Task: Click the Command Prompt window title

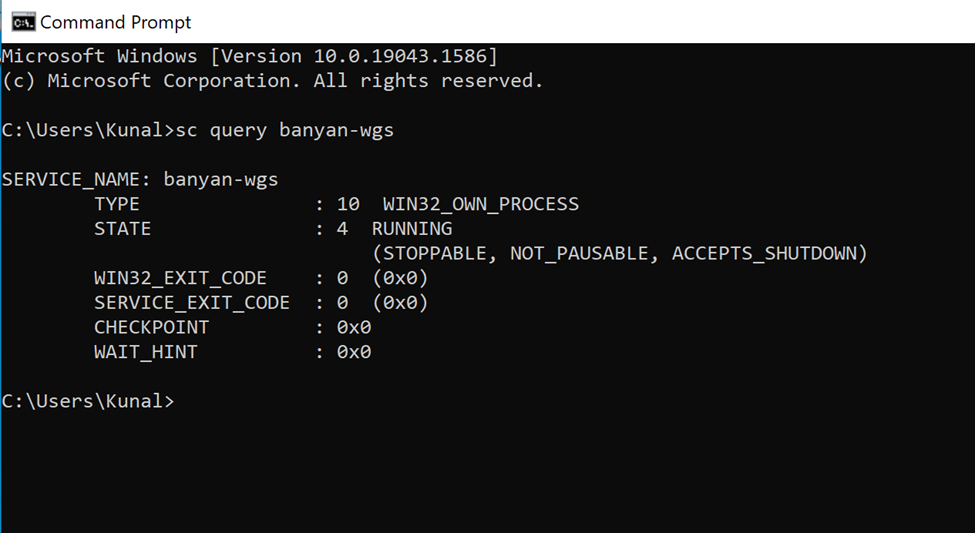Action: coord(115,22)
